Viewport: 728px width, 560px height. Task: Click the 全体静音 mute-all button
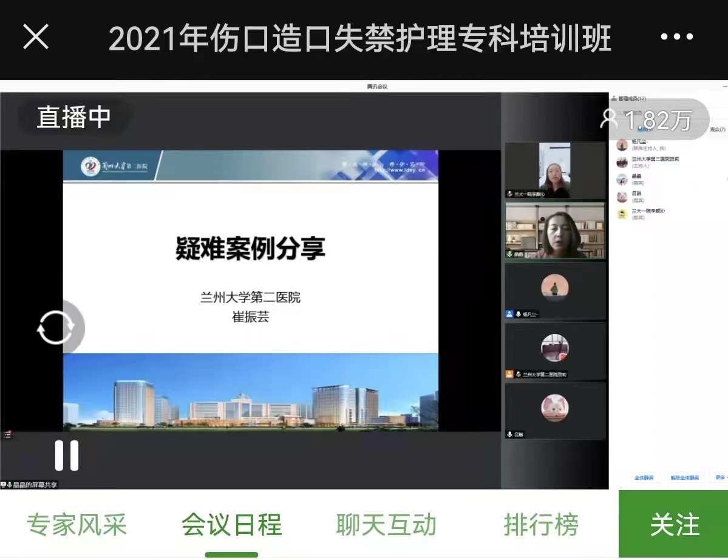(644, 477)
